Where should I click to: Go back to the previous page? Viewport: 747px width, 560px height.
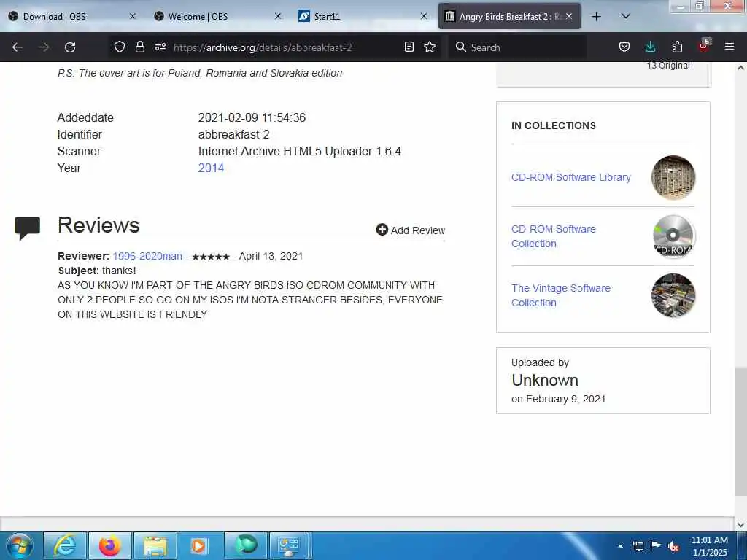point(18,47)
